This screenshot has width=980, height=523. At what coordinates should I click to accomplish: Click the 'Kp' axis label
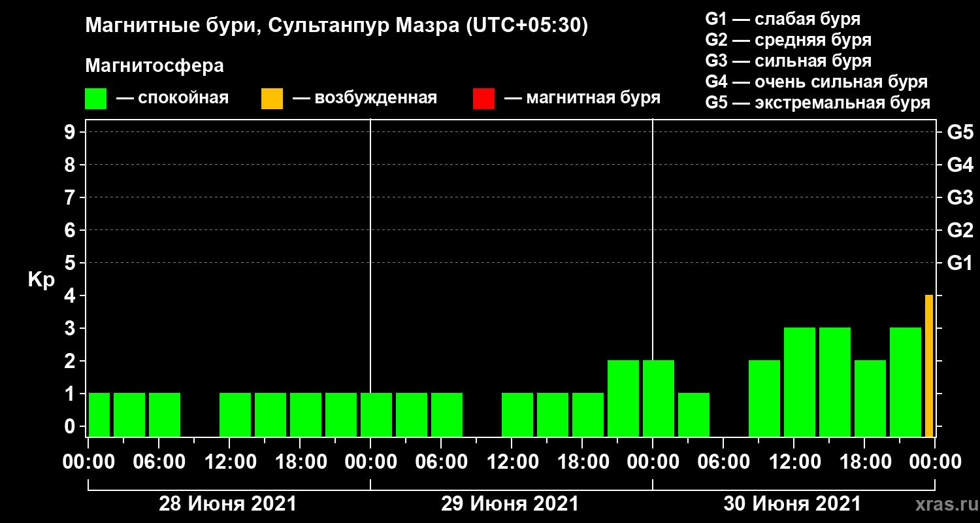click(41, 280)
